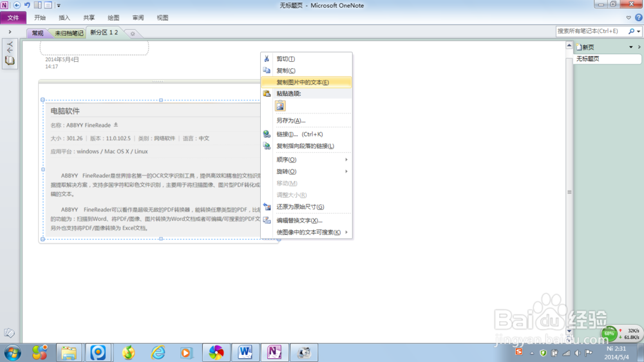Open the 审阅 ribbon tab
Viewport: 644px width, 362px height.
(x=138, y=17)
